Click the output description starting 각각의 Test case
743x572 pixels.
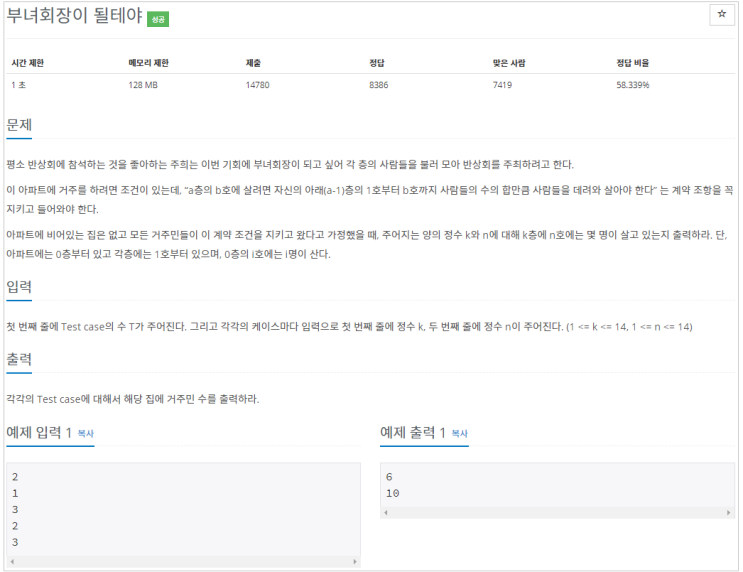click(x=133, y=399)
